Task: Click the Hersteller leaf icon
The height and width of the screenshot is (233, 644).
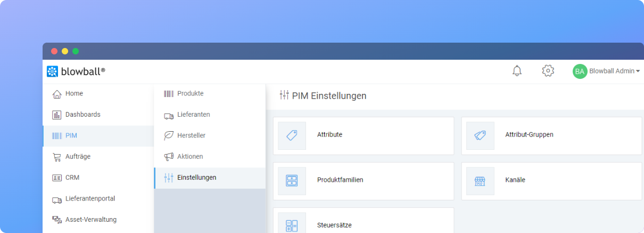Action: [x=169, y=136]
